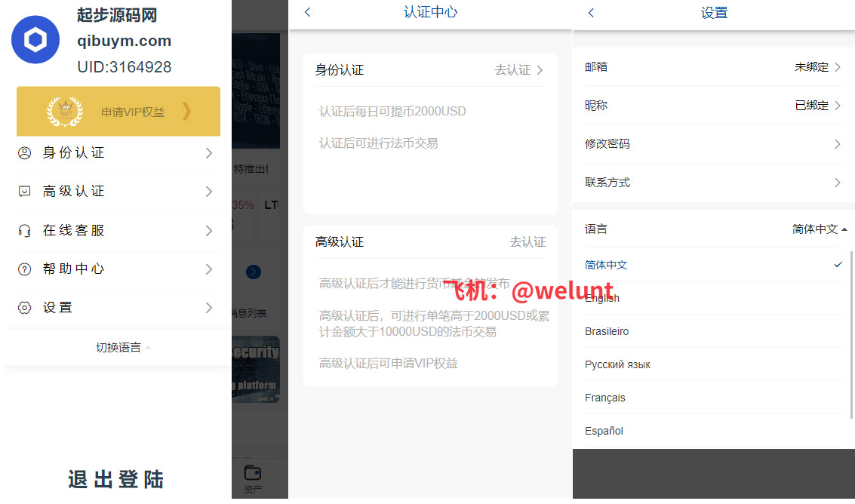The image size is (855, 504).
Task: Select Русский язык language option
Action: coord(715,364)
